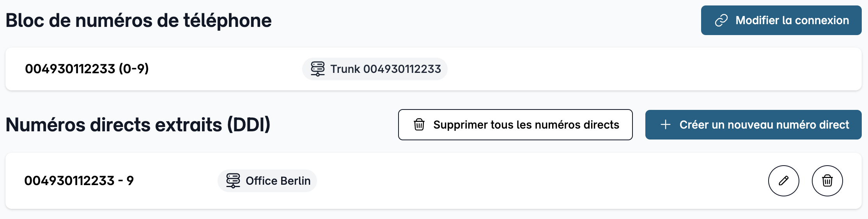Click the (0-9) range label of the number block
The width and height of the screenshot is (868, 219).
[x=134, y=69]
